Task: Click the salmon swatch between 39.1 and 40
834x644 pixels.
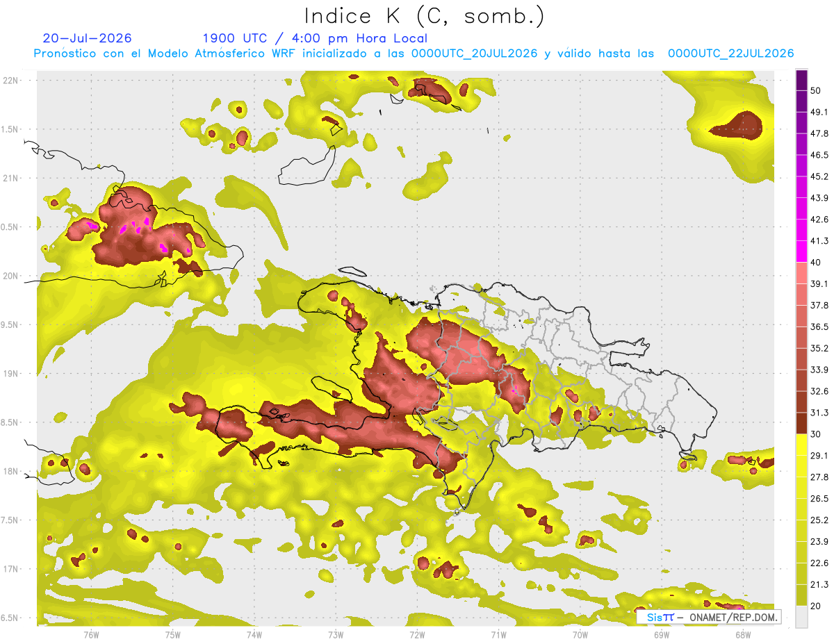Action: [802, 273]
